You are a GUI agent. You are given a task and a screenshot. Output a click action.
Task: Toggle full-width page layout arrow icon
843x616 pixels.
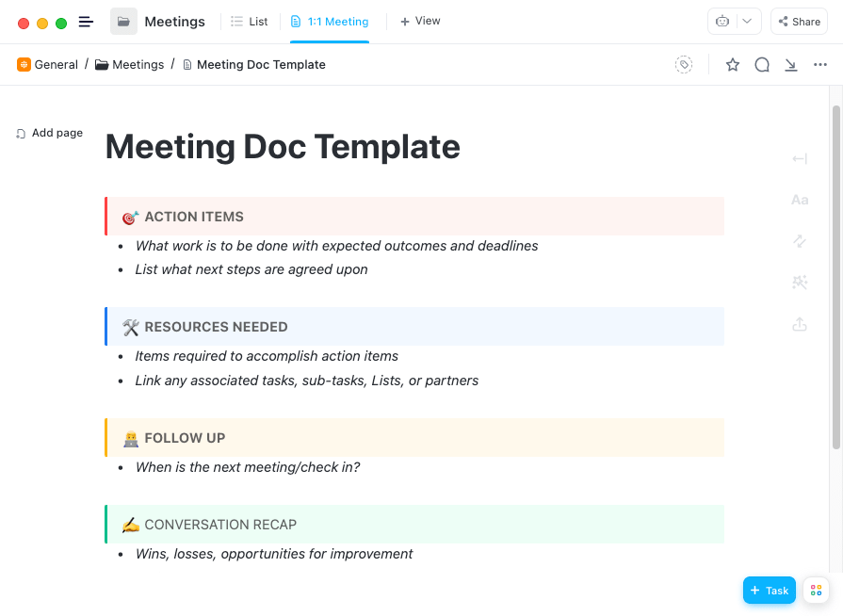800,159
